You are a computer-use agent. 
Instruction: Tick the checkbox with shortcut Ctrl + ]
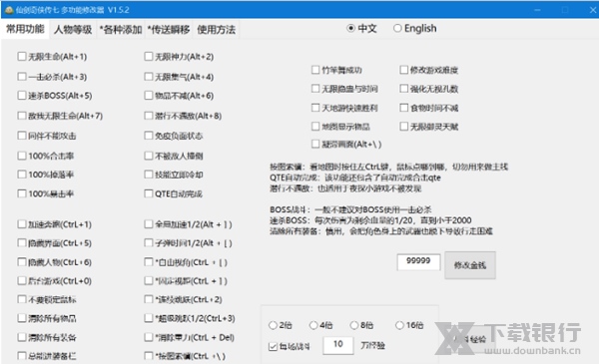coord(149,281)
